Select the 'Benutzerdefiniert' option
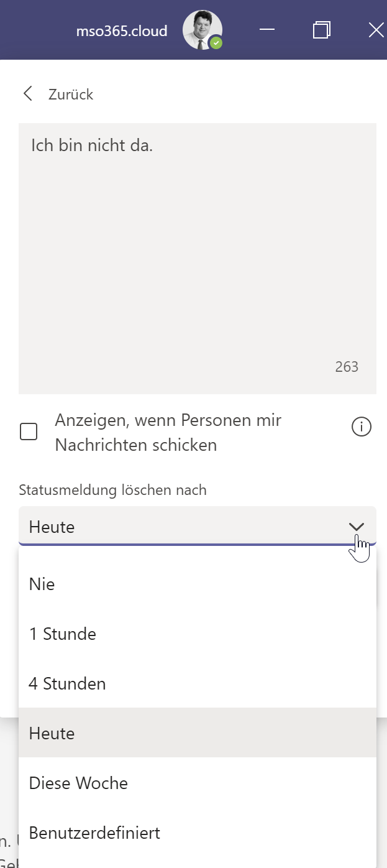Screen dimensions: 387x868 coord(94,833)
